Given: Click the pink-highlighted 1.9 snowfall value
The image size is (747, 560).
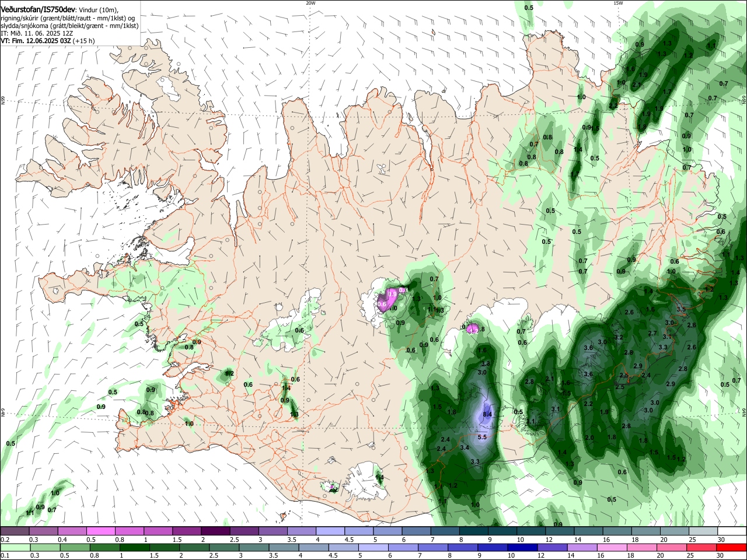Looking at the screenshot, I should (x=392, y=293).
